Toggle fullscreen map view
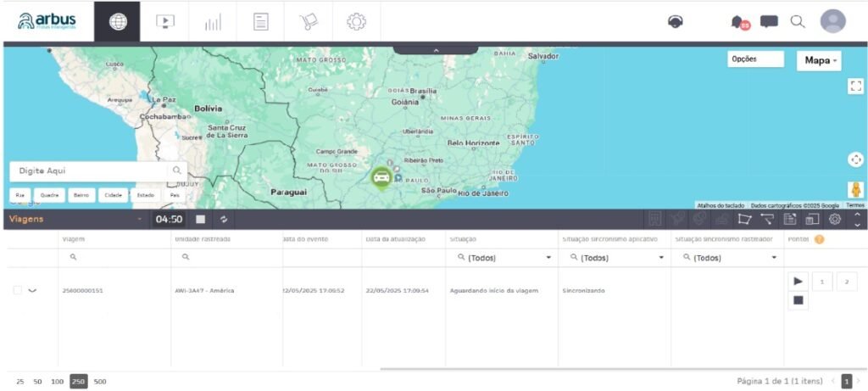868x391 pixels. (855, 86)
